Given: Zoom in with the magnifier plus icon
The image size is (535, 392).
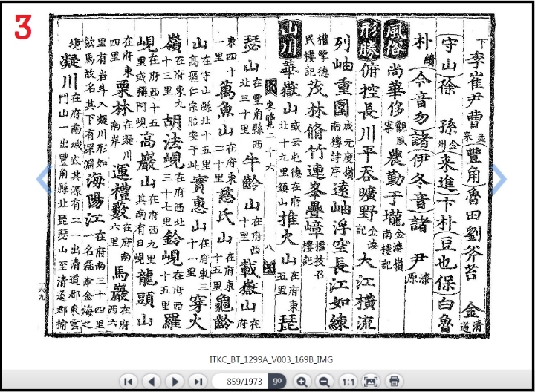Looking at the screenshot, I should click(302, 381).
